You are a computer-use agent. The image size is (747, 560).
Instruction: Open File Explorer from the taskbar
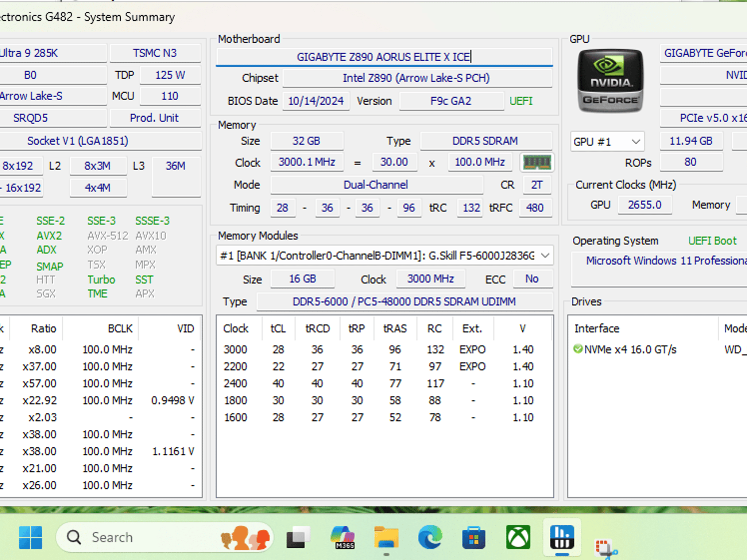386,537
